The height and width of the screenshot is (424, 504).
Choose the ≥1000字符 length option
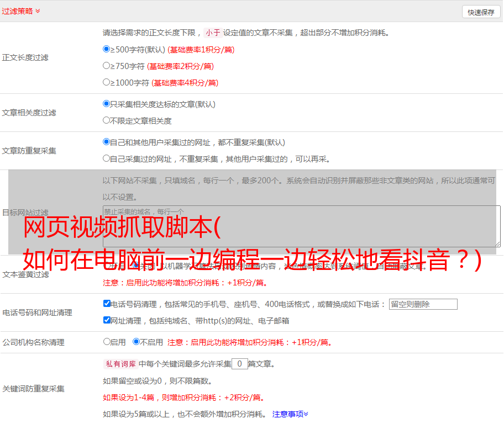[x=107, y=82]
